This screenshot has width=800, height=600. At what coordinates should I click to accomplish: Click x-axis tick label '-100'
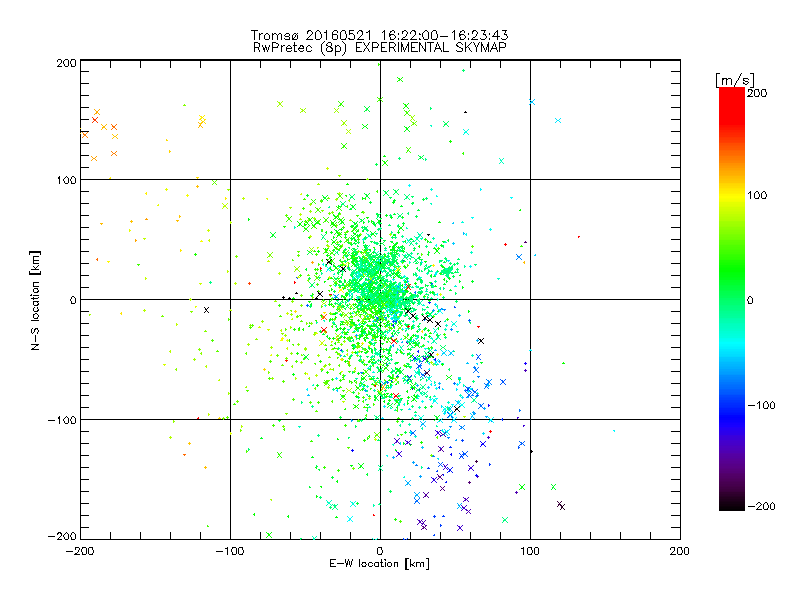pos(230,551)
